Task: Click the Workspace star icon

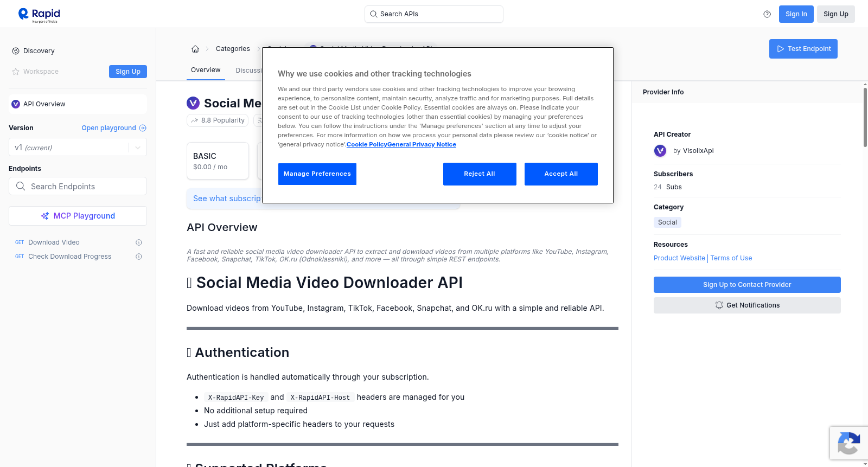Action: (x=16, y=72)
